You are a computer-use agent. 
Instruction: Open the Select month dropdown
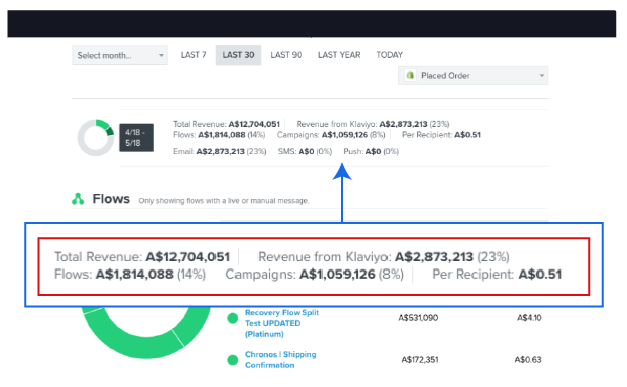(120, 55)
